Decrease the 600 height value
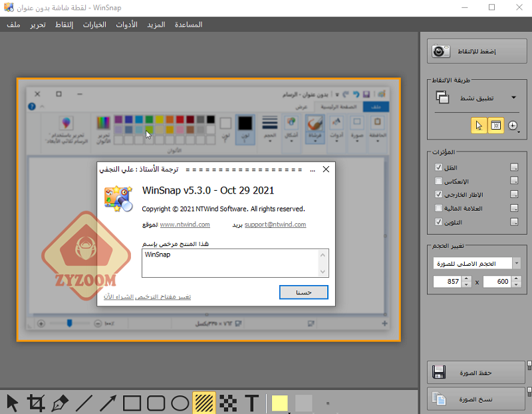The width and height of the screenshot is (532, 414). (x=516, y=284)
